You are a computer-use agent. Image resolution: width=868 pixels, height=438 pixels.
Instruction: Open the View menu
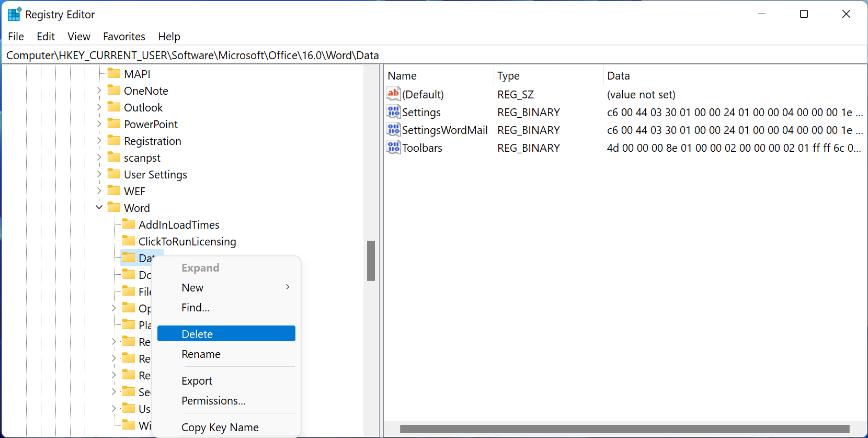pyautogui.click(x=79, y=37)
